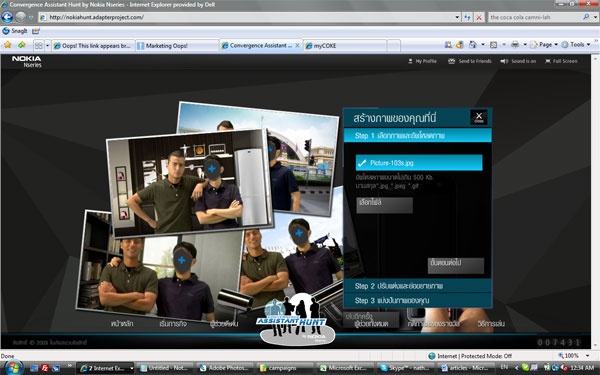Expand the tab list dropdown arrow
Image resolution: width=600 pixels, height=375 pixels.
47,46
